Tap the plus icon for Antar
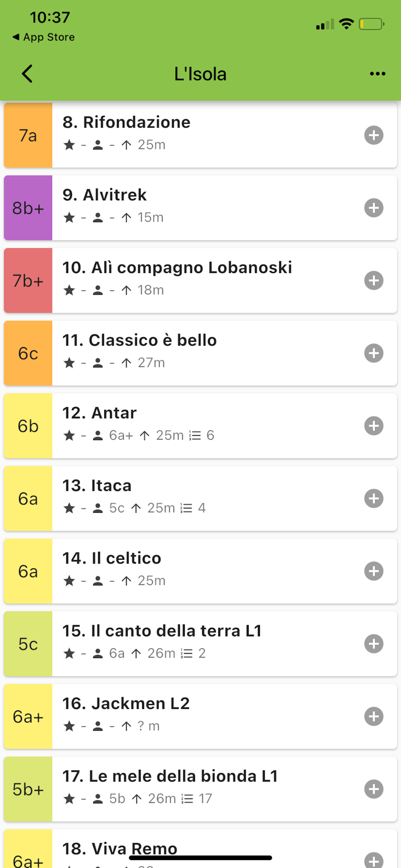 [374, 426]
